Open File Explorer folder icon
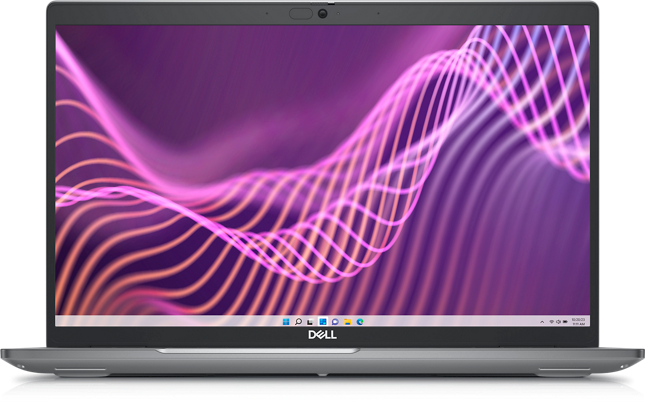Image resolution: width=645 pixels, height=402 pixels. 347,322
